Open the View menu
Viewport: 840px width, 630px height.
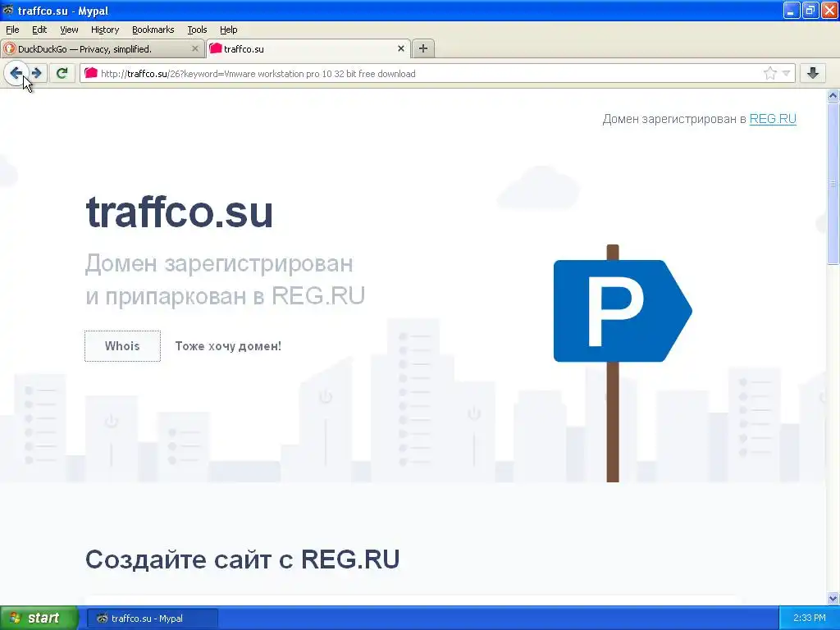coord(69,30)
